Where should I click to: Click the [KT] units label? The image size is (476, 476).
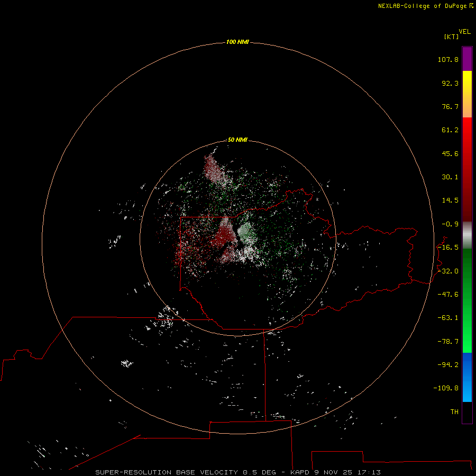pos(452,36)
